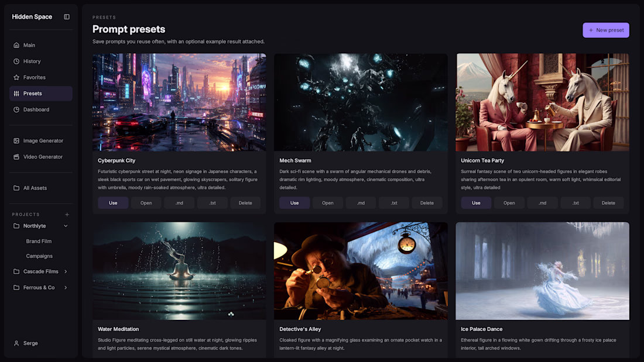Delete the Unicorn Tea Party preset
This screenshot has width=644, height=362.
(608, 203)
